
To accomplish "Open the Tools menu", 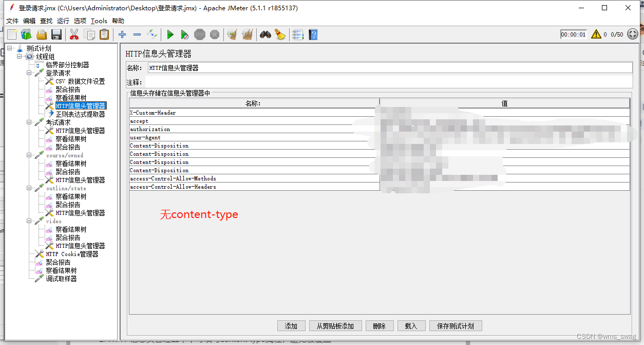I will pos(99,21).
